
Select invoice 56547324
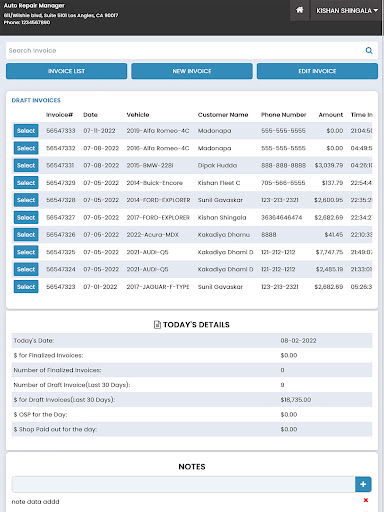(x=26, y=269)
